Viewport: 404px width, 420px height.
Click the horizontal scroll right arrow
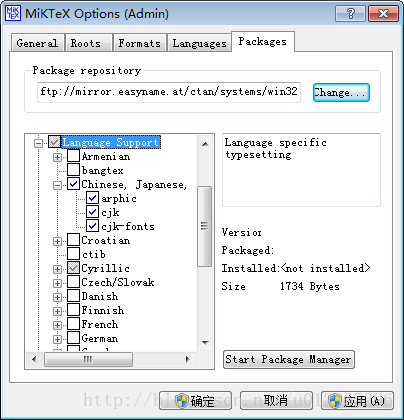[x=188, y=359]
